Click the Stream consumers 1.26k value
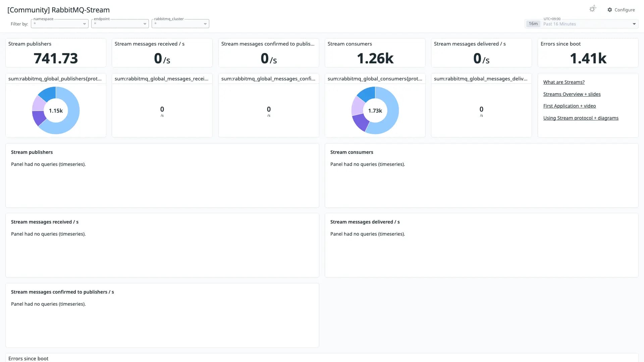Image resolution: width=644 pixels, height=362 pixels. tap(375, 58)
